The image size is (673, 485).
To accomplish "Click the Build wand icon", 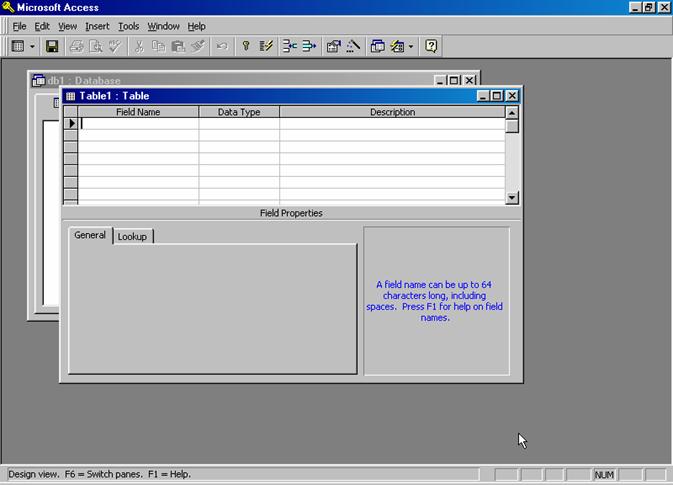I will coord(353,46).
